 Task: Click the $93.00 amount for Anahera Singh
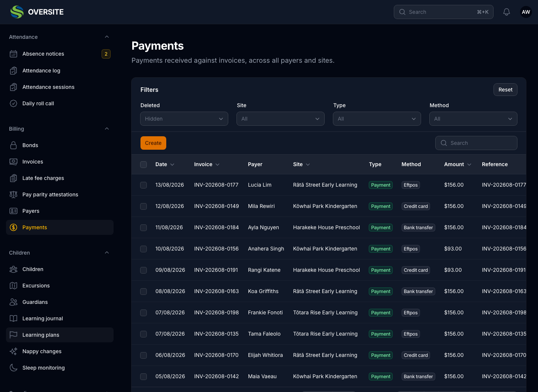coord(453,249)
